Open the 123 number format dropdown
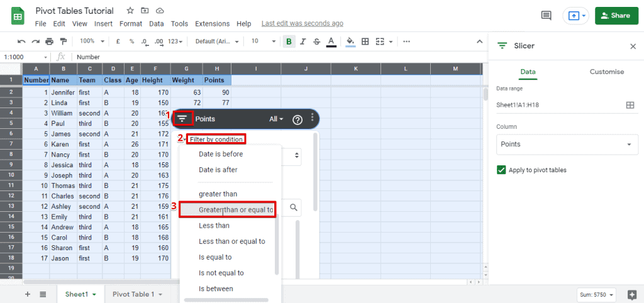The width and height of the screenshot is (644, 303). [176, 41]
